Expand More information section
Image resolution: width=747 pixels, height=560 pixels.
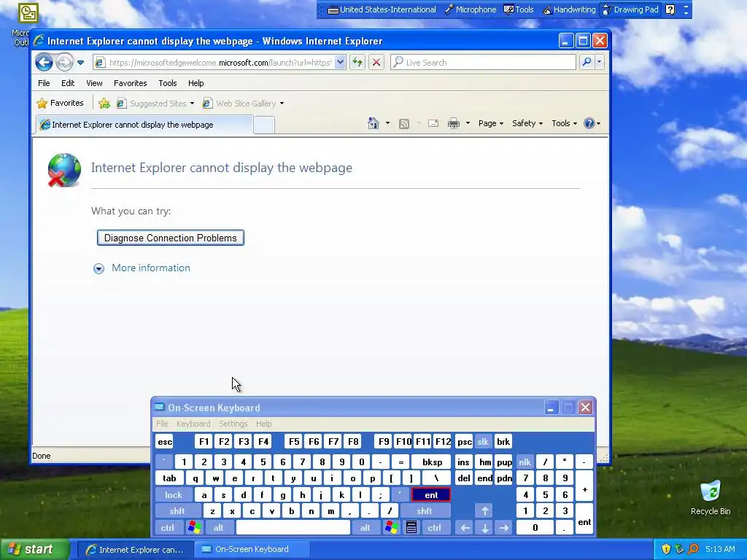coord(98,268)
